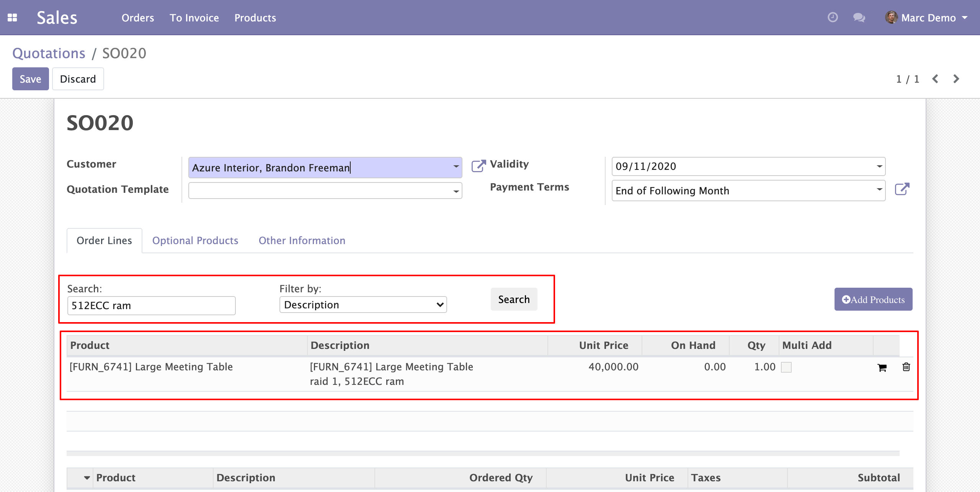This screenshot has width=980, height=492.
Task: Go to previous record arrow
Action: coord(935,79)
